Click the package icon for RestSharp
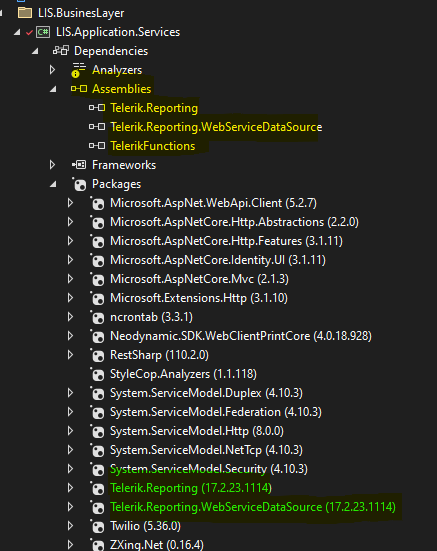 [97, 355]
